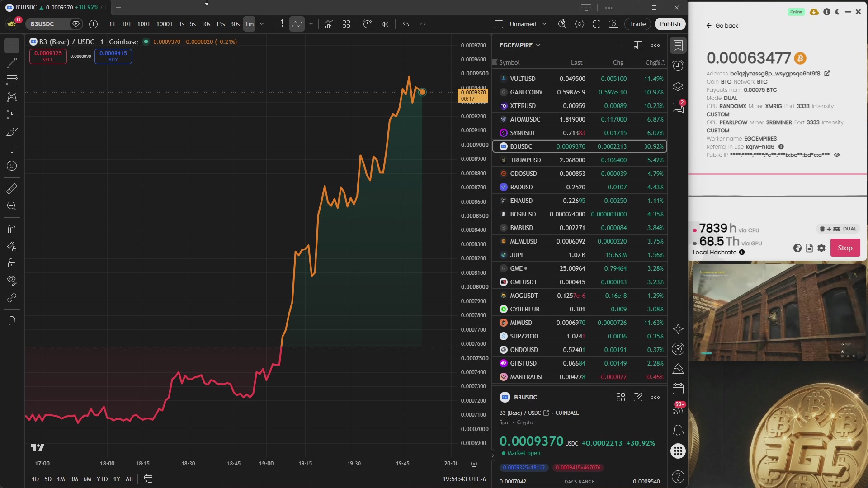Select the 1M date range
Screen dimensions: 868x488
(61, 479)
